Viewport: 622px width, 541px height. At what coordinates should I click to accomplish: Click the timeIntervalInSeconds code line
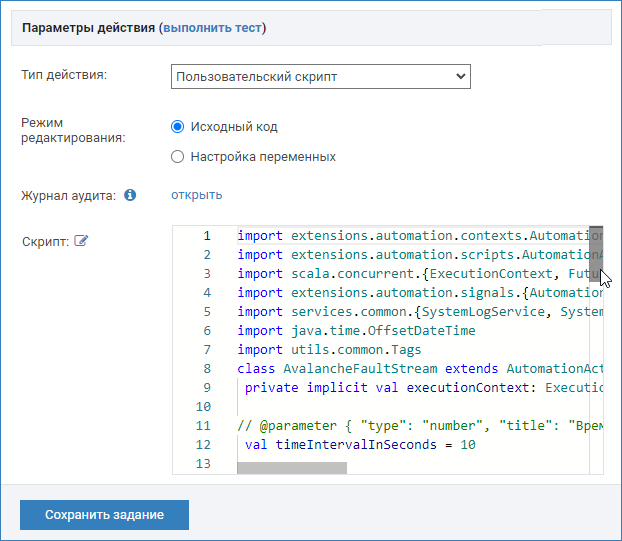(360, 445)
